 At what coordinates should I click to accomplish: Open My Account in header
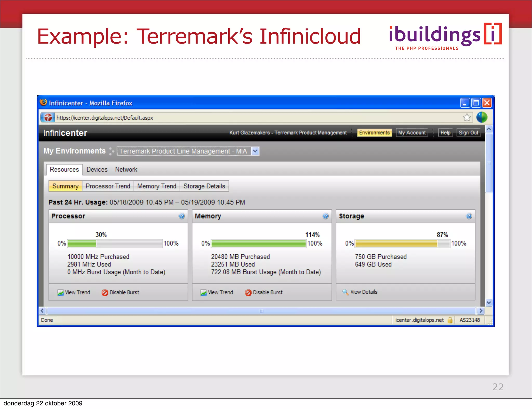[x=412, y=133]
